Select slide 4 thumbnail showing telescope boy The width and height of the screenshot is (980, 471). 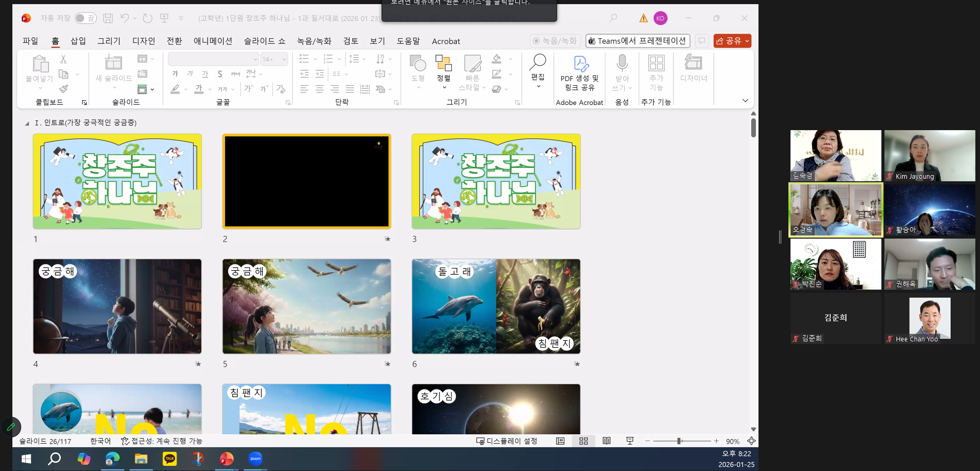(x=117, y=306)
